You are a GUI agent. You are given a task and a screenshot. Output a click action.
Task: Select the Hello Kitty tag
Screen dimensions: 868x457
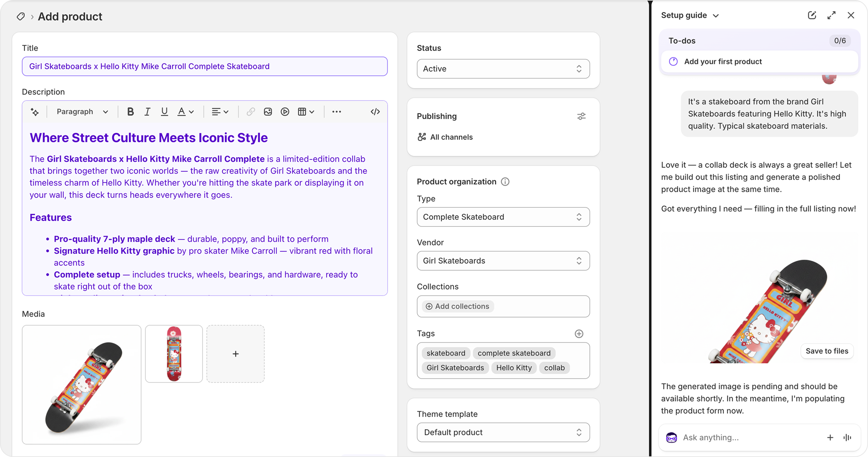(514, 368)
